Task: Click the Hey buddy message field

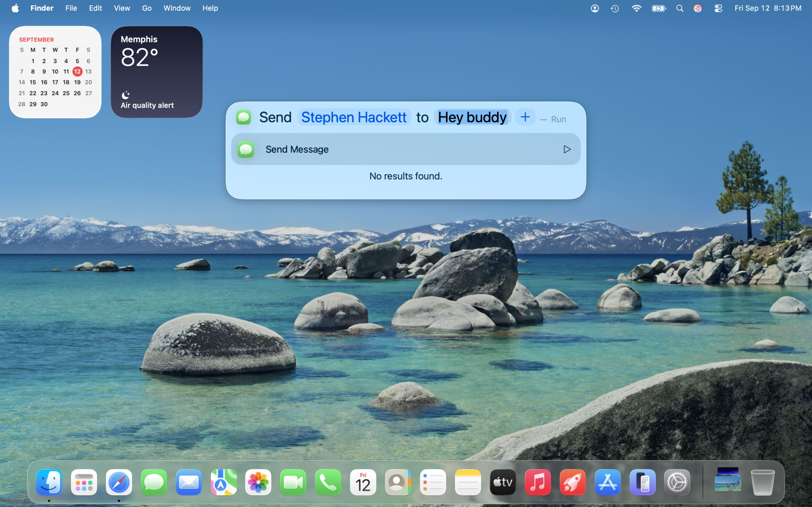Action: (x=472, y=117)
